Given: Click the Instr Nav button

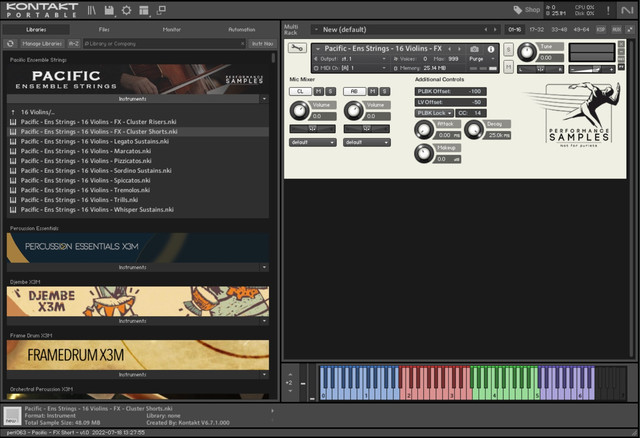Looking at the screenshot, I should click(x=262, y=44).
